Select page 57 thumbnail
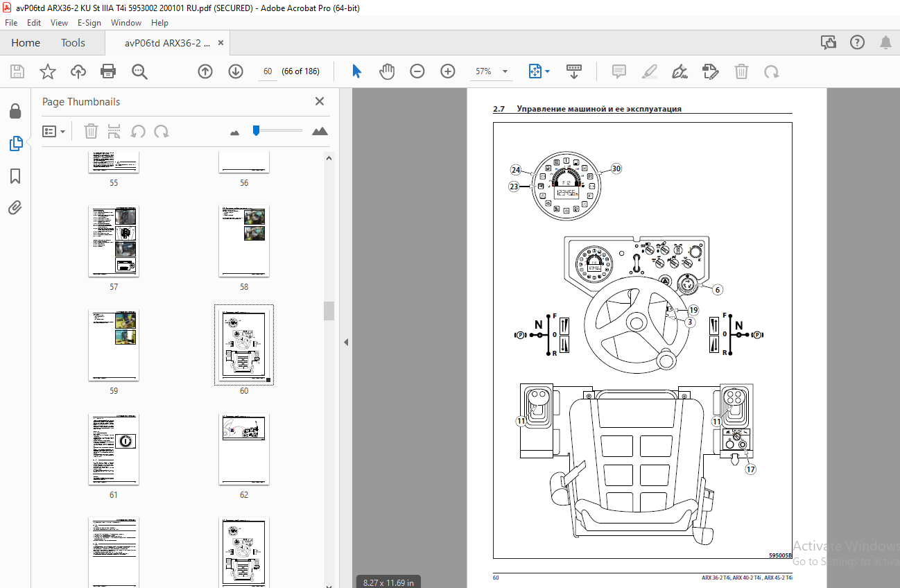 (114, 241)
